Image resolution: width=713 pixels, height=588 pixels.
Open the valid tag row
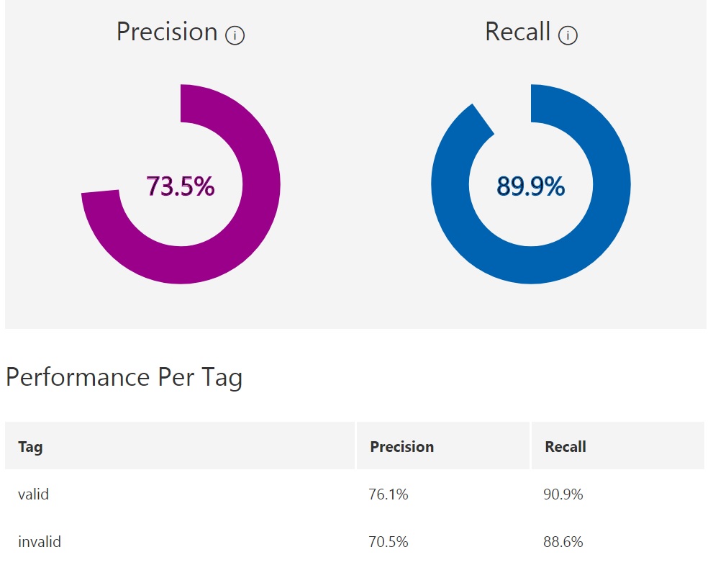34,494
